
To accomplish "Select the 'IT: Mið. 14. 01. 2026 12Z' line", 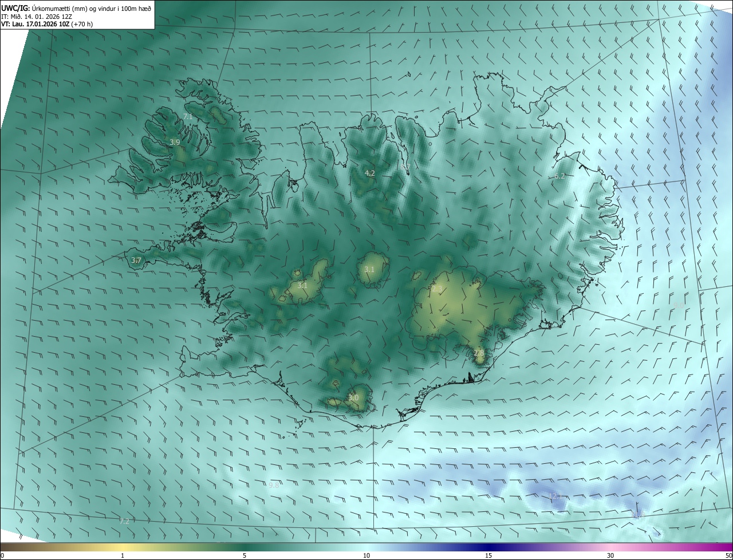I will click(37, 17).
